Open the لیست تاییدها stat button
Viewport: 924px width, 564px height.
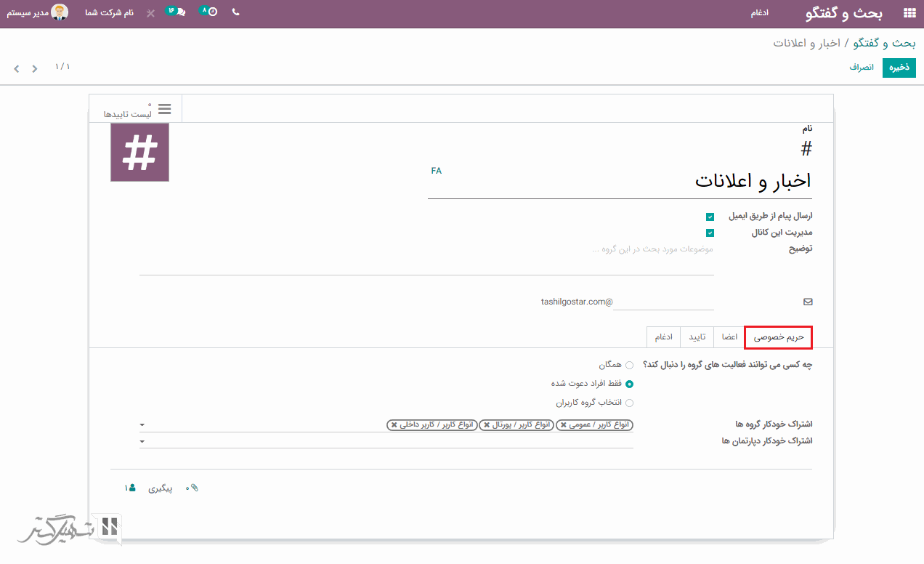[135, 109]
